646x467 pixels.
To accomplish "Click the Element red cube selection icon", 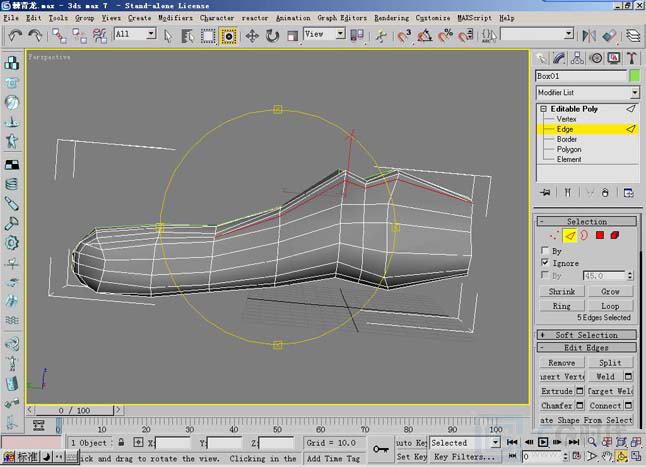I will click(x=615, y=235).
